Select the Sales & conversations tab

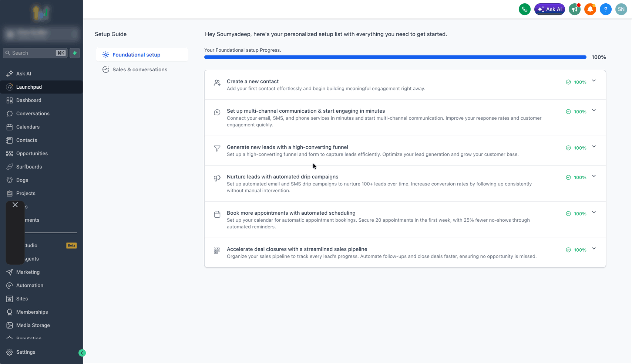(142, 69)
